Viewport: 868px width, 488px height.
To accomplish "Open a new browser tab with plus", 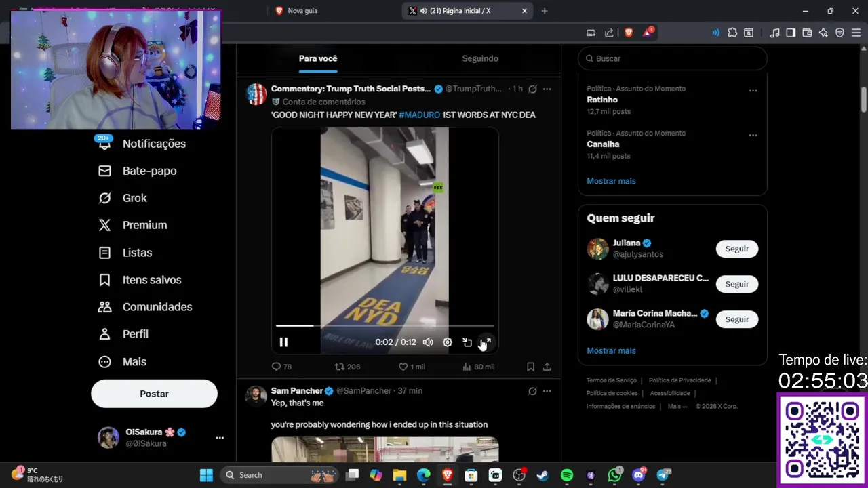I will [544, 11].
